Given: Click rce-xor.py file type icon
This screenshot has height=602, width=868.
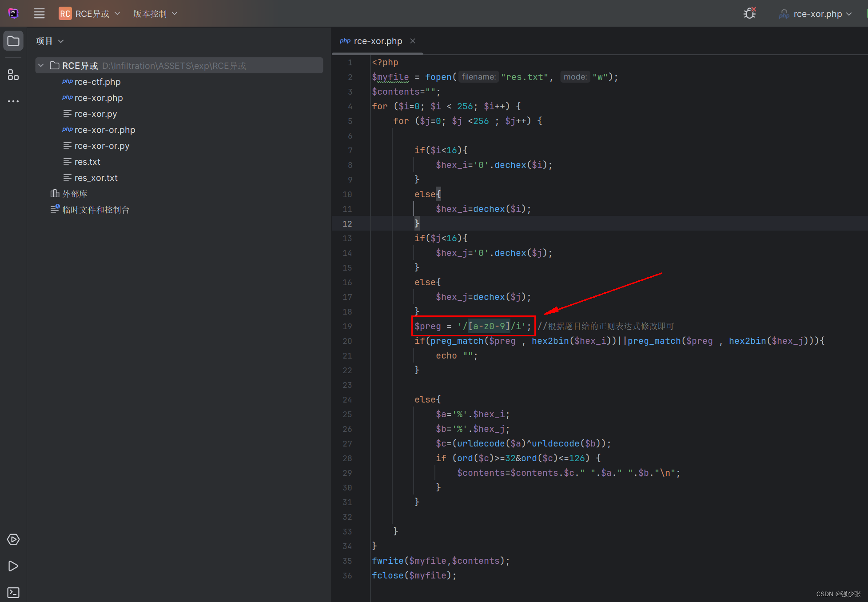Looking at the screenshot, I should pyautogui.click(x=68, y=113).
